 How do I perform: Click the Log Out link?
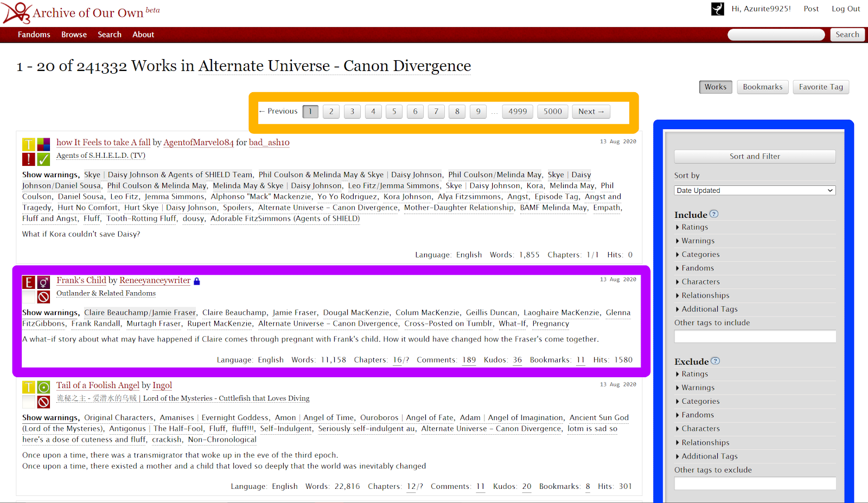coord(846,9)
